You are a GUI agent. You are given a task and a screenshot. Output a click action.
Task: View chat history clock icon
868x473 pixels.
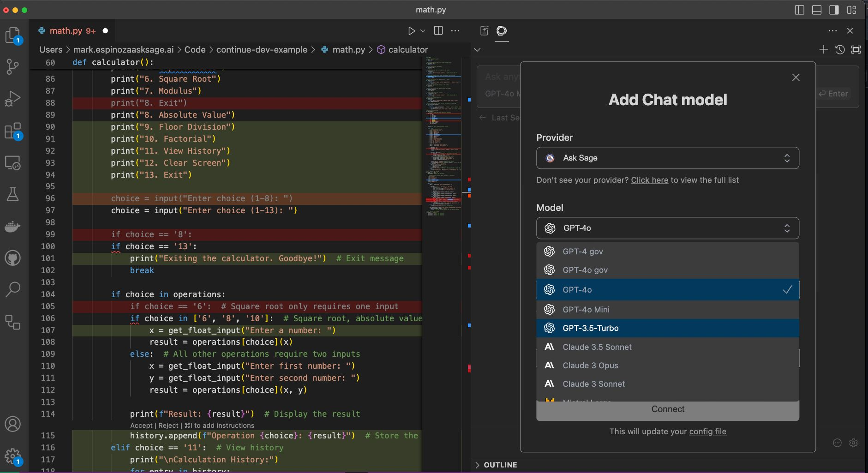pos(840,49)
